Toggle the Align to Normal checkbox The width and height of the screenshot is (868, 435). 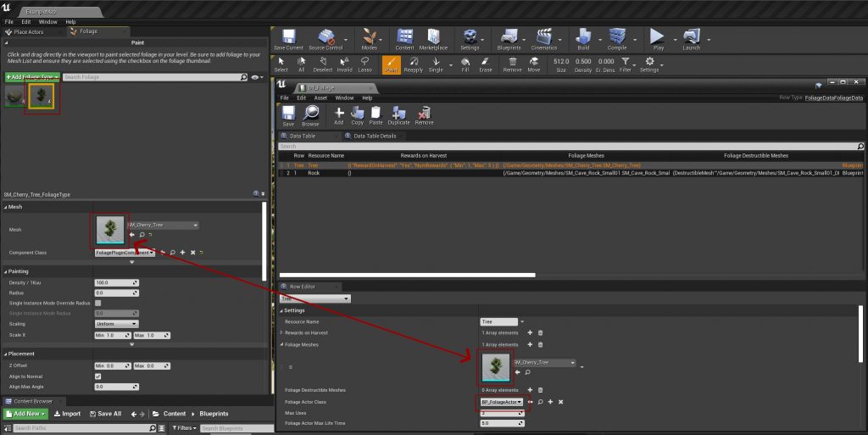tap(98, 376)
